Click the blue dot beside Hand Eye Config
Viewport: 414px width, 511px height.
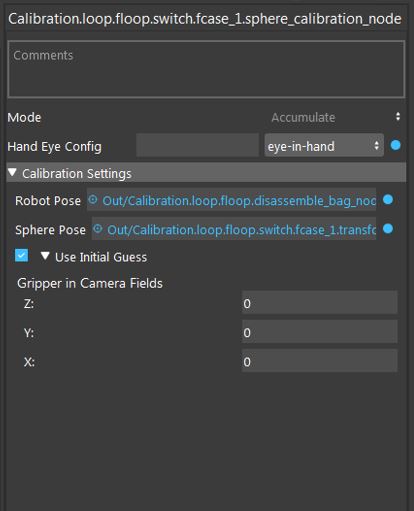coord(395,145)
